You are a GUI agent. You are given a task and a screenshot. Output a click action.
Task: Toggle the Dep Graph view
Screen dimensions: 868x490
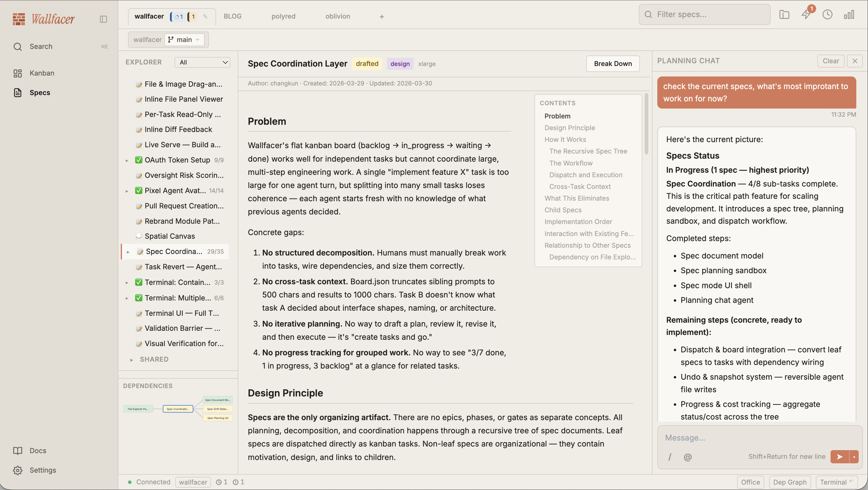(x=789, y=482)
